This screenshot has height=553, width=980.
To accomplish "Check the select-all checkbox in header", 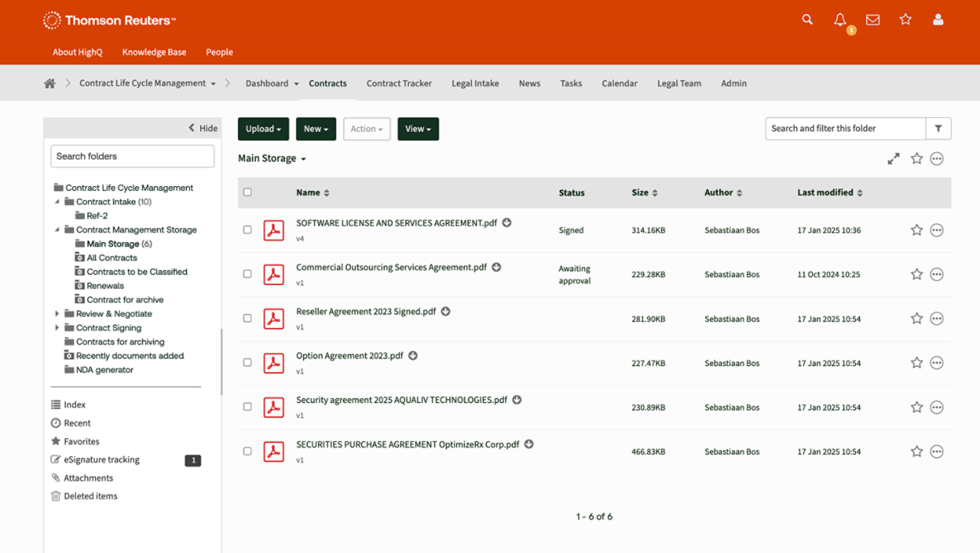I will pos(247,192).
